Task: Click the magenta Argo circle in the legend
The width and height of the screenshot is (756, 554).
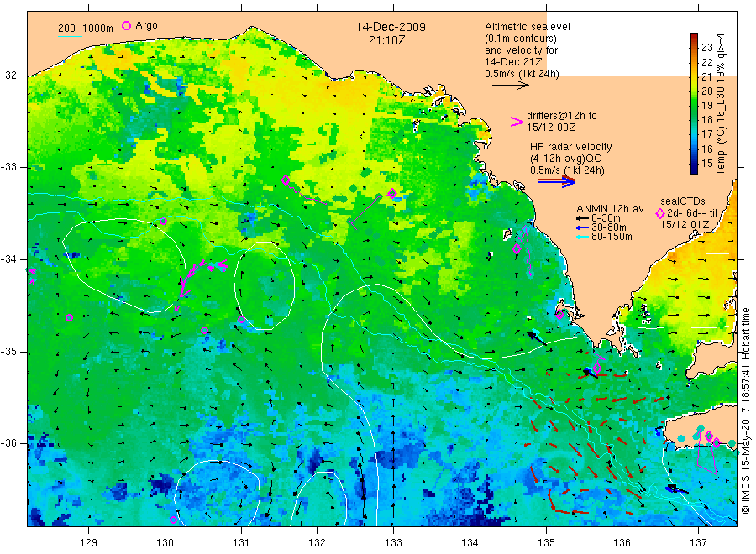Action: (x=126, y=25)
